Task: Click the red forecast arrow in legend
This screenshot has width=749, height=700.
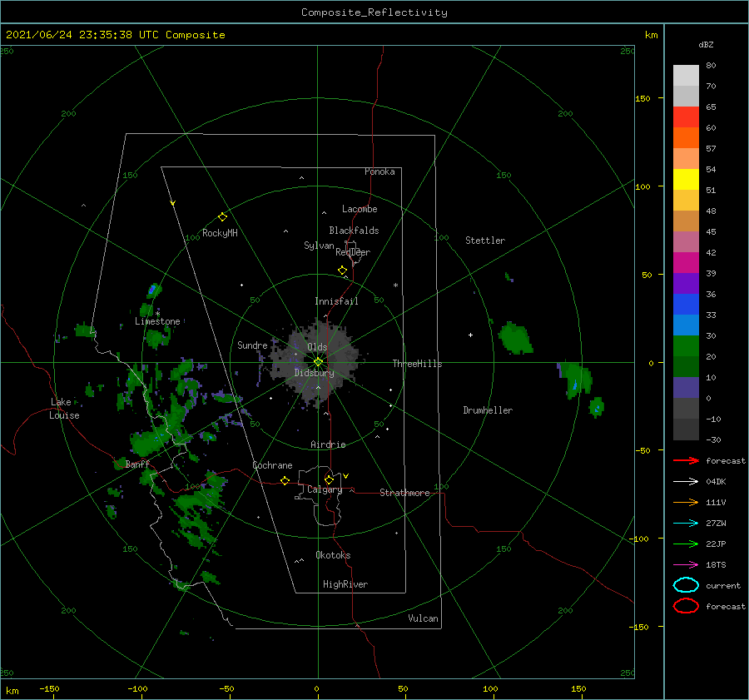Action: click(686, 460)
